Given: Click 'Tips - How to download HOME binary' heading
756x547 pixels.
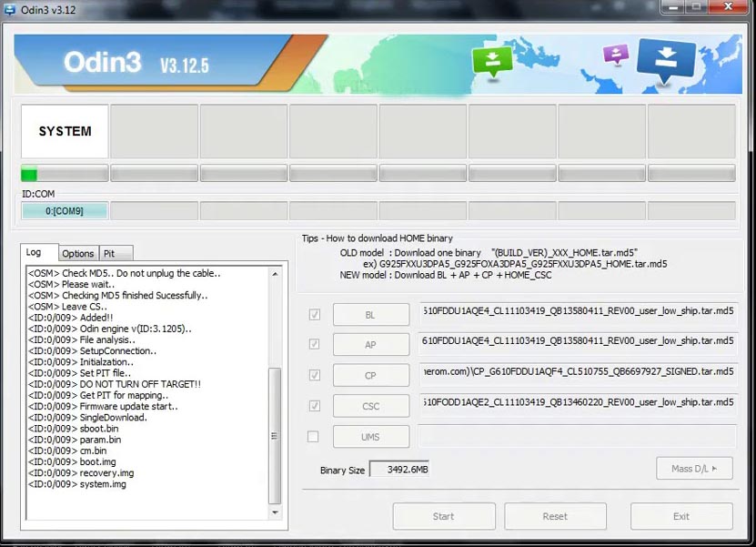Looking at the screenshot, I should coord(377,238).
